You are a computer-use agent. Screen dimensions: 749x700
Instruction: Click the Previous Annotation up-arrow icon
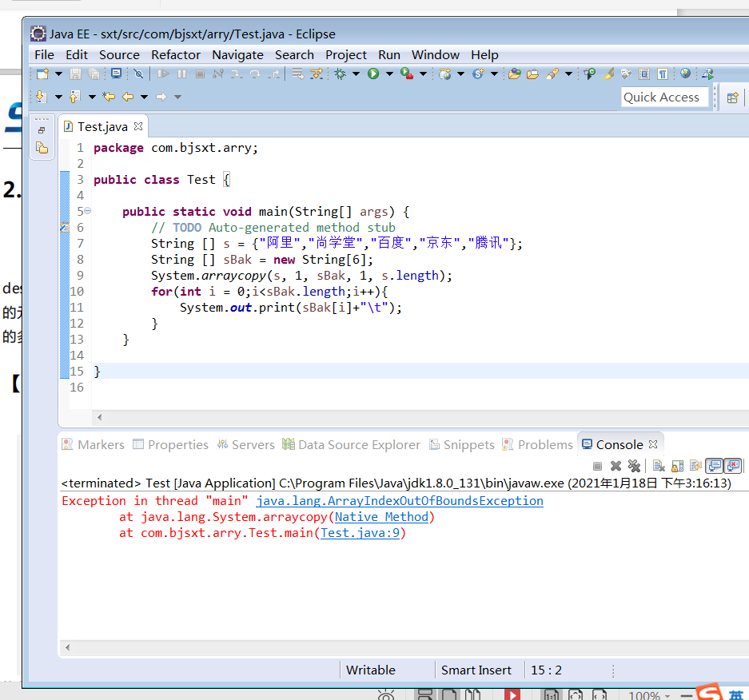pos(74,97)
